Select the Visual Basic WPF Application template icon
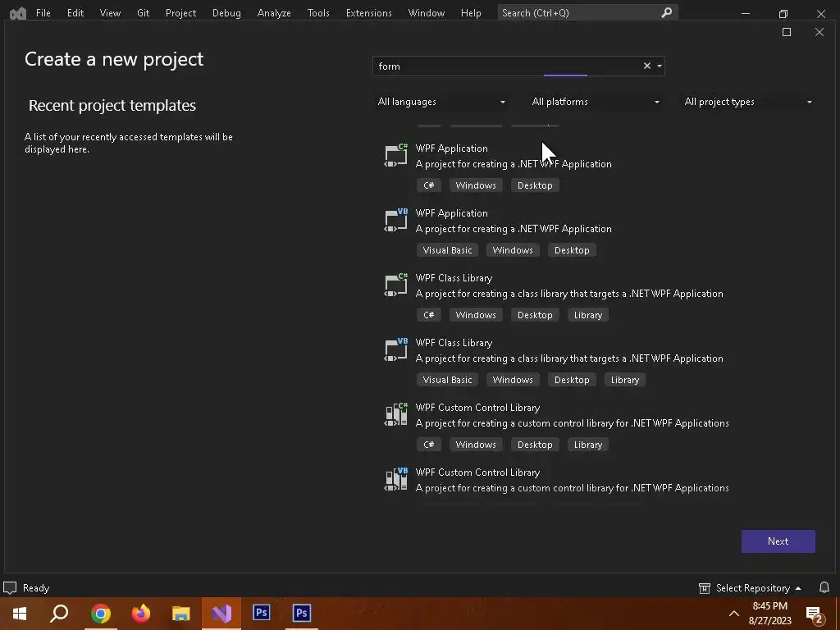Screen dimensions: 840x630 pos(396,220)
